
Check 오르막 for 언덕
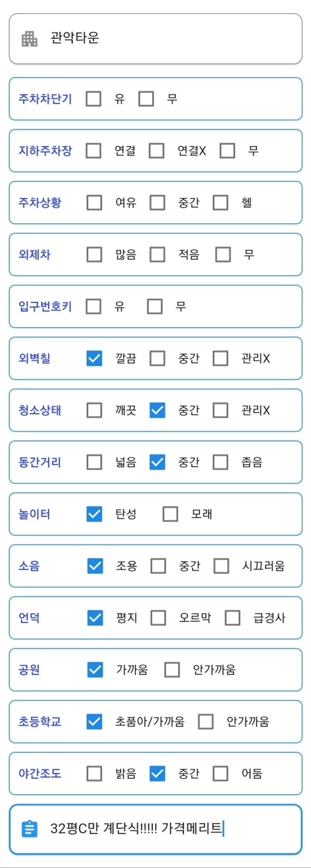[x=158, y=618]
